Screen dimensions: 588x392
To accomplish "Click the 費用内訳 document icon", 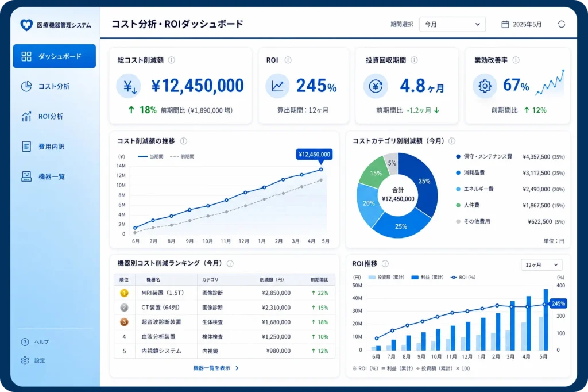I will (x=26, y=147).
